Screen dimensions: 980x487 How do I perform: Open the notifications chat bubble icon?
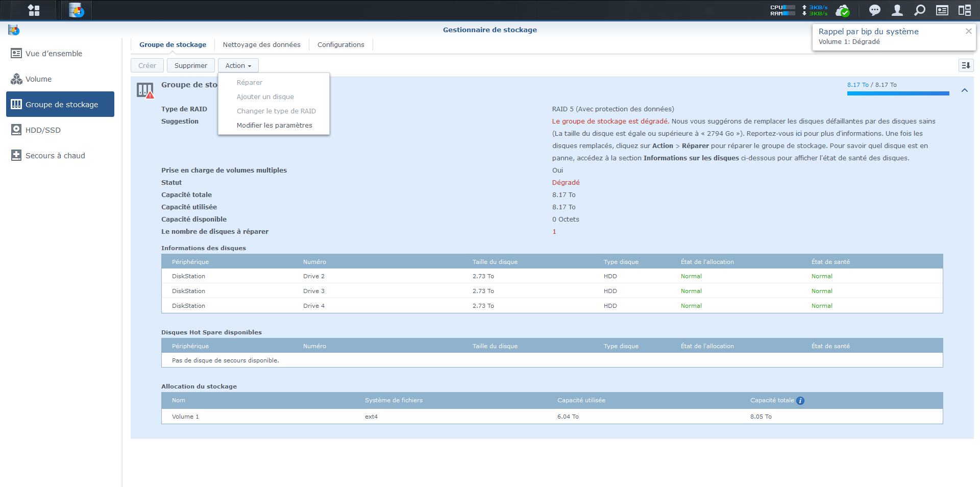coord(874,10)
